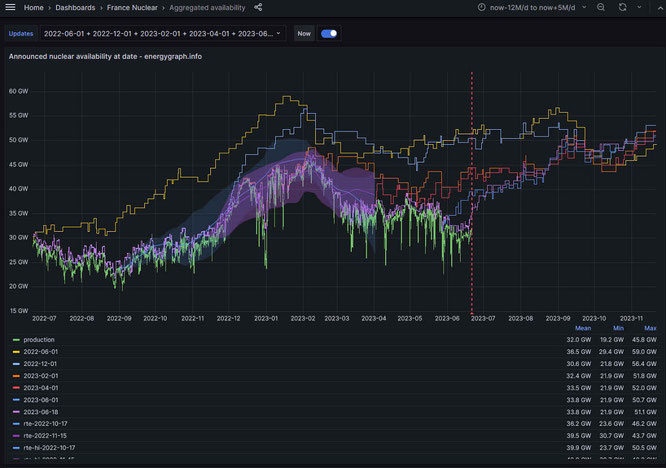Click 2023-07 label on time axis
Image resolution: width=666 pixels, height=468 pixels.
coord(483,318)
